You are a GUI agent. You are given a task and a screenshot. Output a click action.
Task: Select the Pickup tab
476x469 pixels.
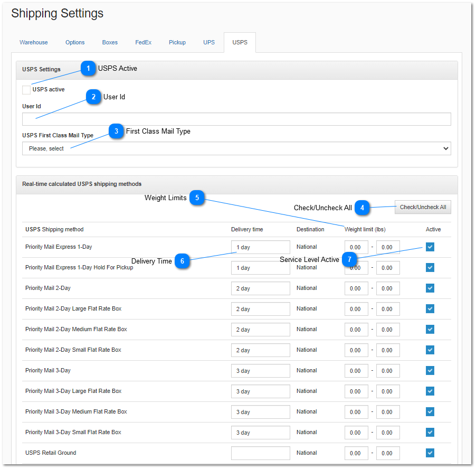coord(177,42)
